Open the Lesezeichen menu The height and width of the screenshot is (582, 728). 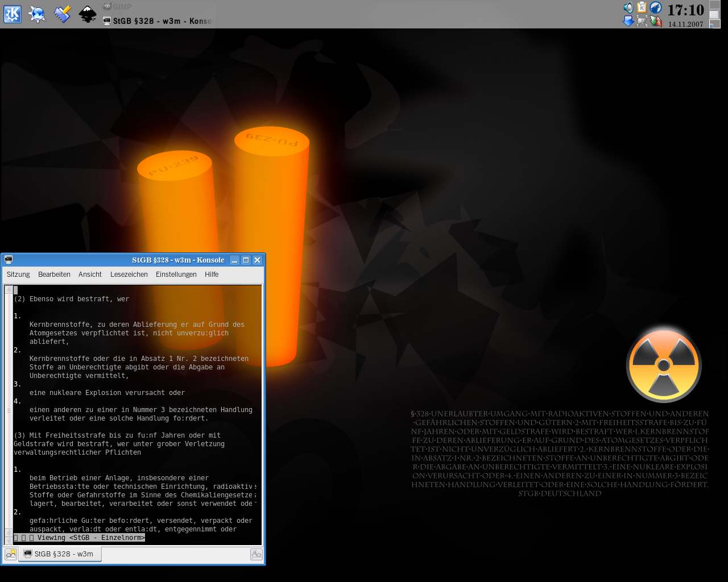pos(129,275)
